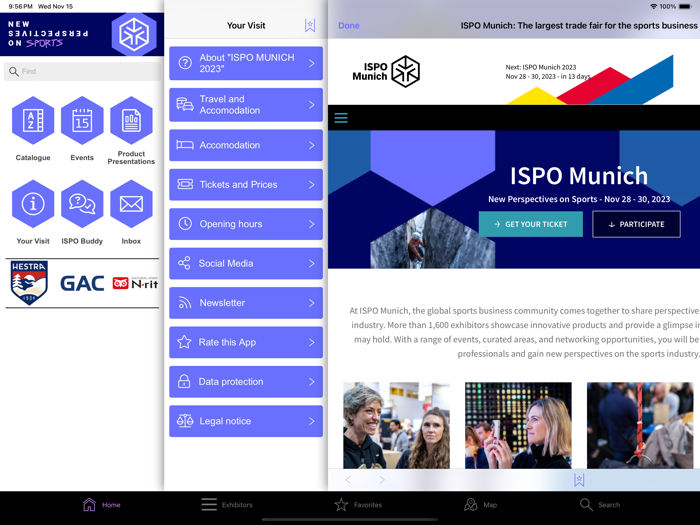The image size is (700, 525).
Task: Switch to the Exhibitors tab
Action: (x=227, y=504)
